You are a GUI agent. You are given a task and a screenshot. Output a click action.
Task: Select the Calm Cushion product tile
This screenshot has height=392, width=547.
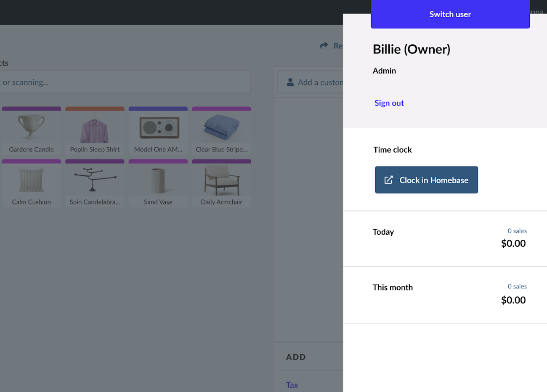point(32,183)
